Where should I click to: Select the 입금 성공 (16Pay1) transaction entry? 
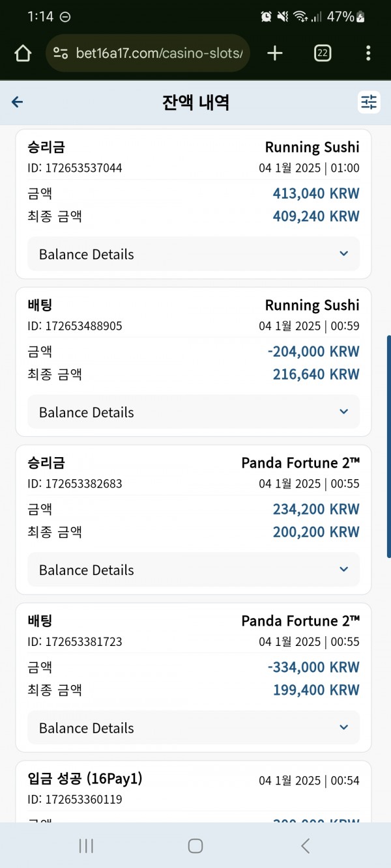click(x=194, y=791)
